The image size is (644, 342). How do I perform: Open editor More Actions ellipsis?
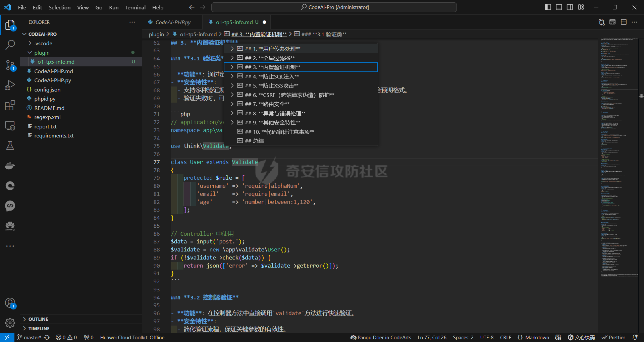click(x=634, y=22)
